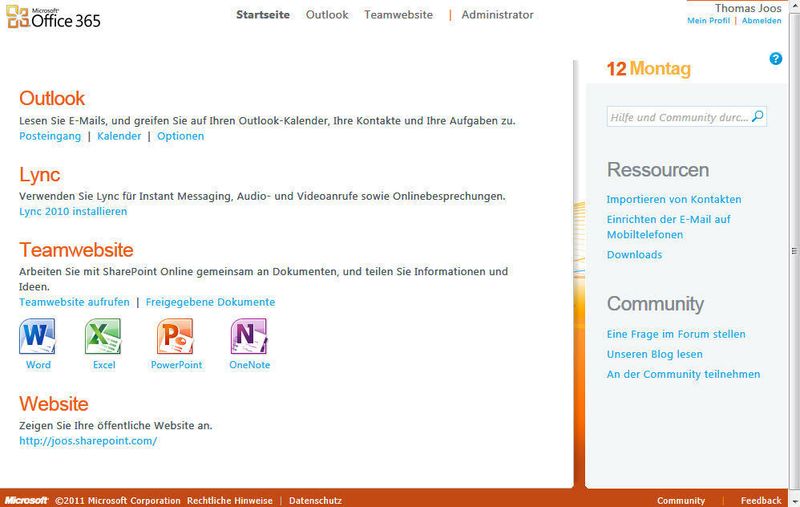The image size is (800, 507).
Task: Click the 12 Montag date text
Action: pos(648,68)
